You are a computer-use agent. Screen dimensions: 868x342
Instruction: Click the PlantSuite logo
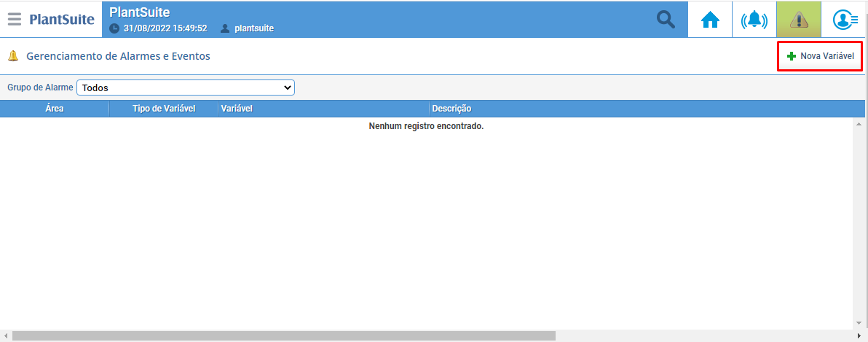click(62, 20)
